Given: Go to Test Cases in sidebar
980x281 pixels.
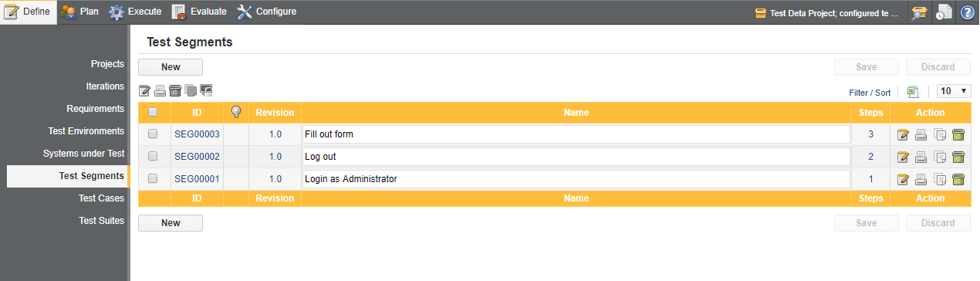Looking at the screenshot, I should [x=101, y=198].
